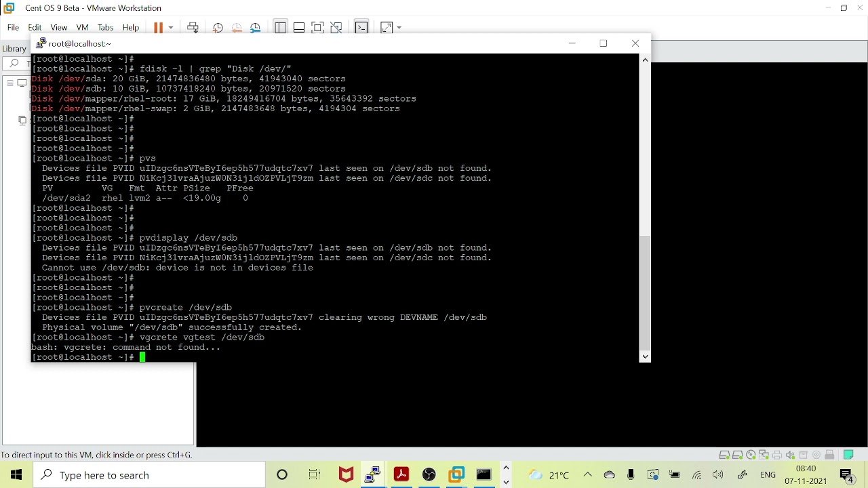The image size is (868, 488).
Task: Click the stretch guest display icon
Action: tap(387, 28)
